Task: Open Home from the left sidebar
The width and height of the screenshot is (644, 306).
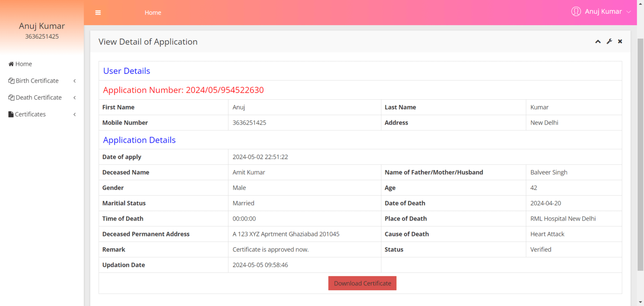Action: [x=23, y=64]
